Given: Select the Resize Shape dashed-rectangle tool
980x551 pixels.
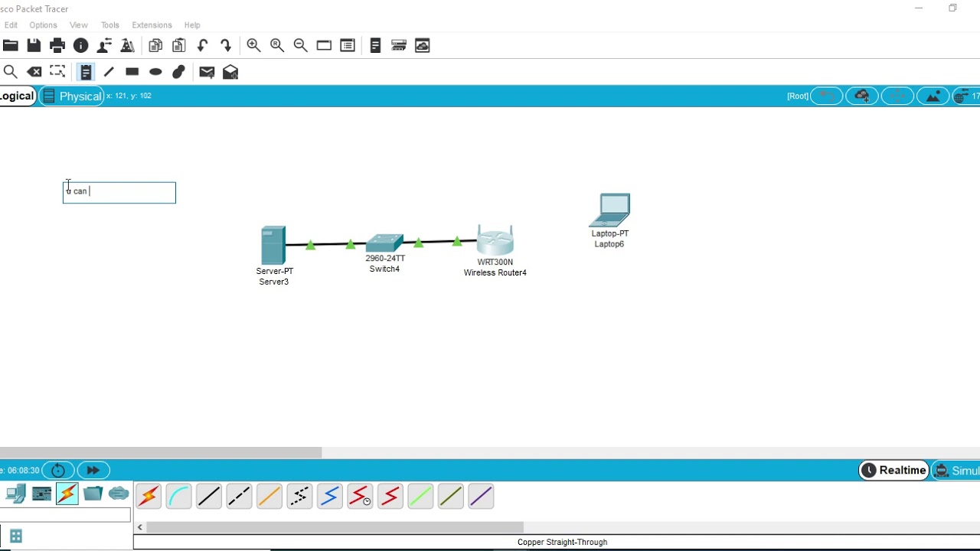Looking at the screenshot, I should click(x=57, y=72).
